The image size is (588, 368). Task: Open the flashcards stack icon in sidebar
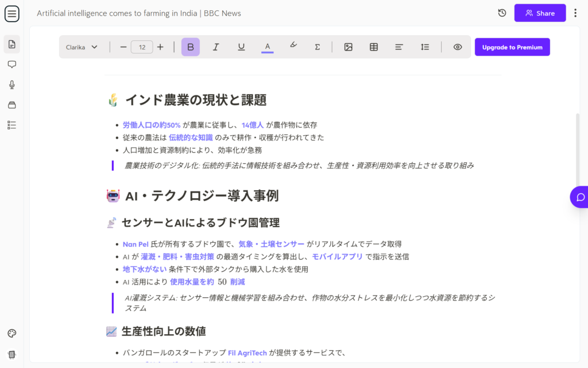[x=11, y=105]
